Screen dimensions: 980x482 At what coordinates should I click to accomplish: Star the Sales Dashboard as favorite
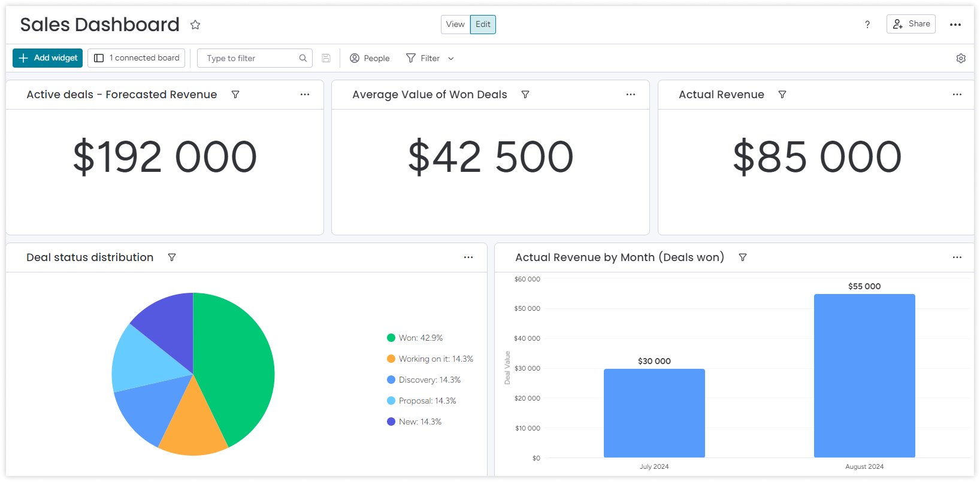[x=195, y=25]
